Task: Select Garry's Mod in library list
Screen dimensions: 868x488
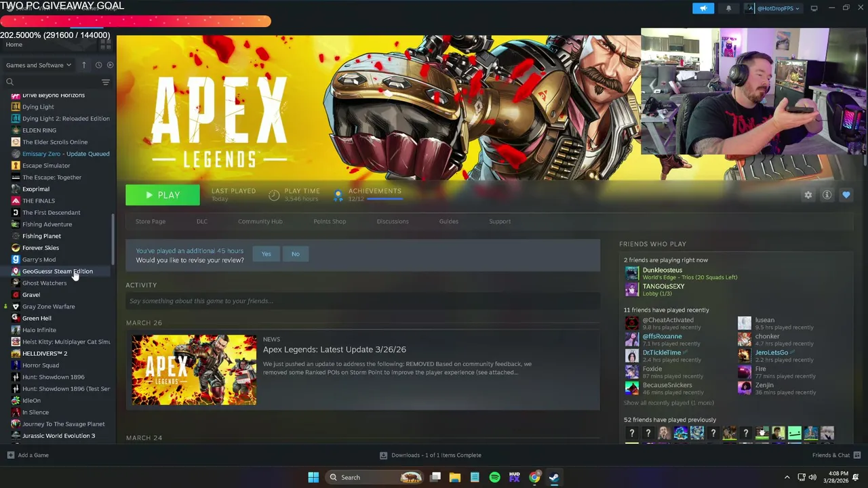Action: (x=39, y=260)
